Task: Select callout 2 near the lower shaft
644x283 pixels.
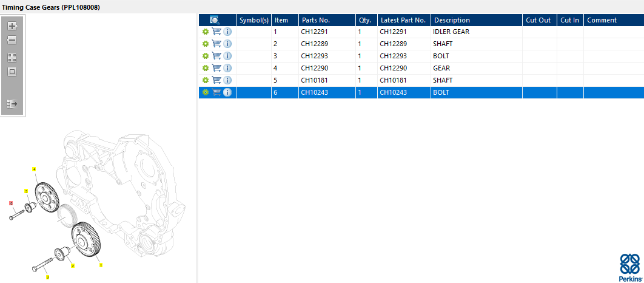Action: [x=73, y=266]
